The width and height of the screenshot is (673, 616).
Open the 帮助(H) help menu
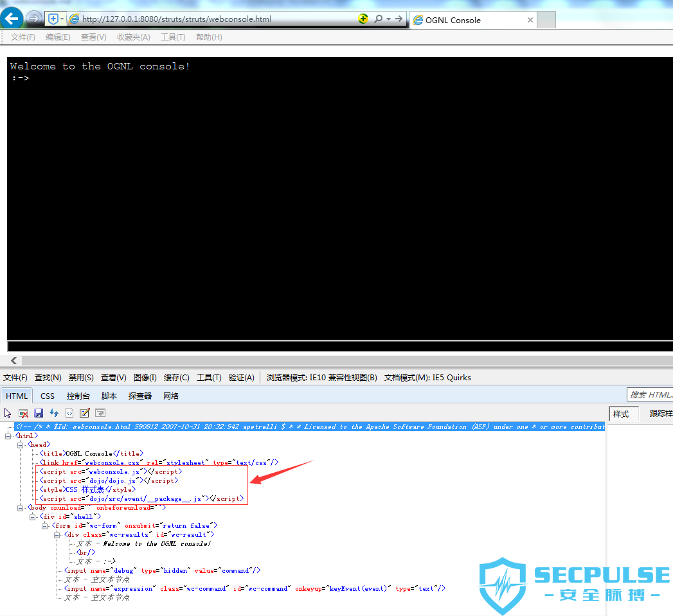(209, 37)
